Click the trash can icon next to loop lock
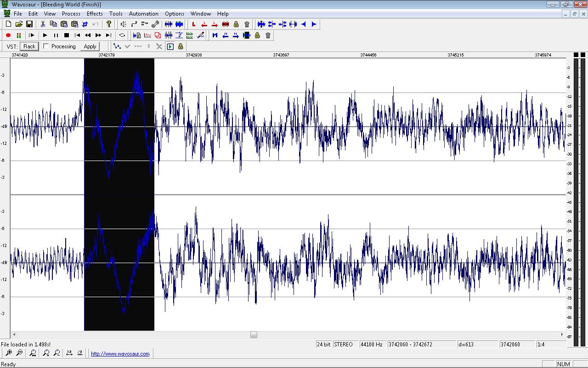 click(x=247, y=24)
